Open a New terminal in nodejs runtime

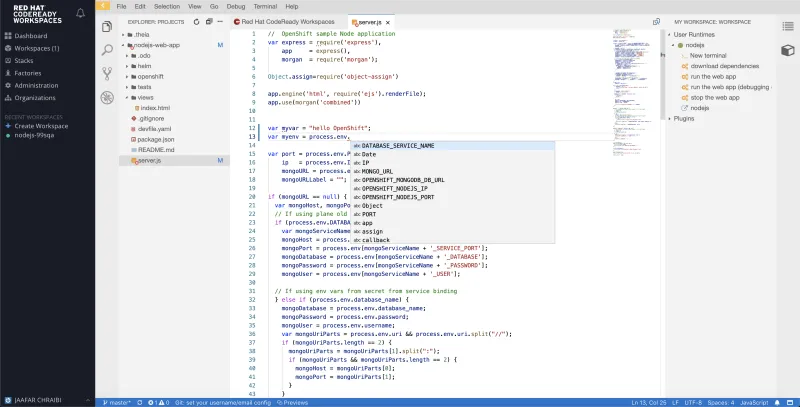point(709,55)
